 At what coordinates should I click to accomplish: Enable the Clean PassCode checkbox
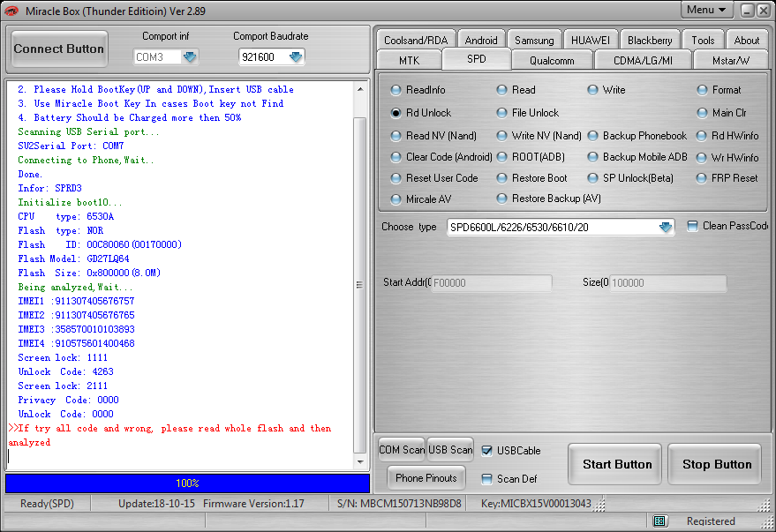pyautogui.click(x=693, y=226)
